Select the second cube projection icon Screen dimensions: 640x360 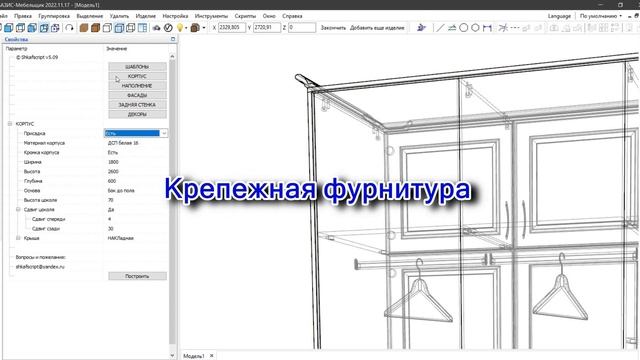(x=20, y=28)
